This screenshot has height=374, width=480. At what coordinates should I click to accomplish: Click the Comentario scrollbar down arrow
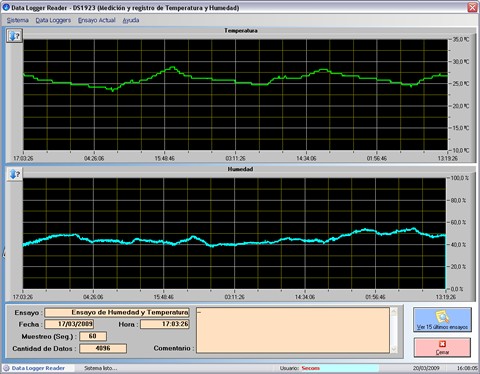point(394,349)
